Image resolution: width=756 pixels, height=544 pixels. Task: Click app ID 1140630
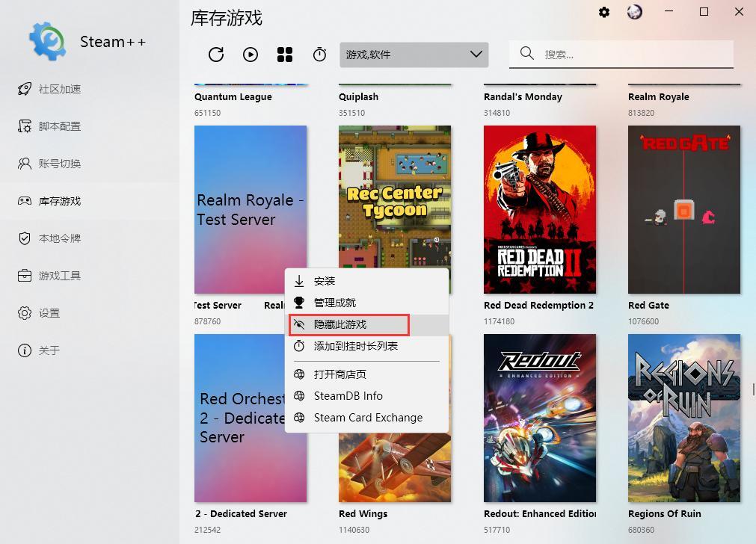[x=354, y=530]
